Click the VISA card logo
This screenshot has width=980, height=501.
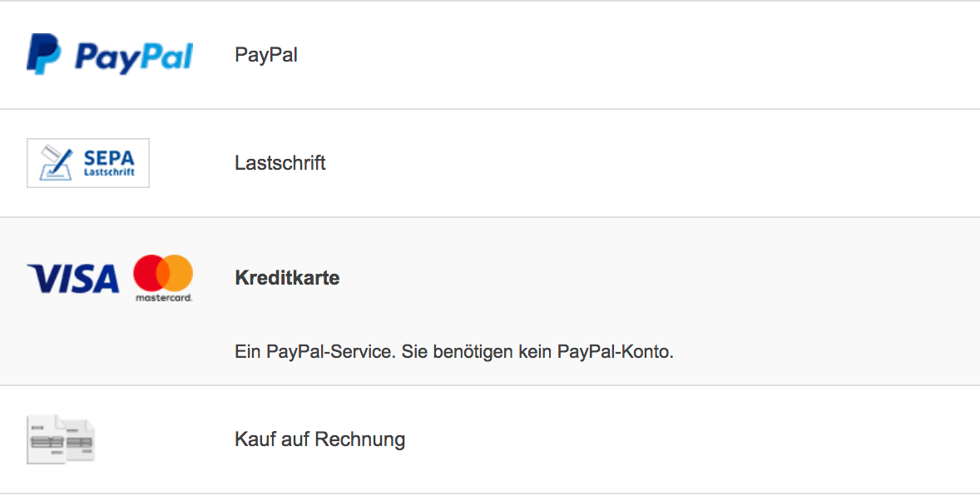[73, 278]
